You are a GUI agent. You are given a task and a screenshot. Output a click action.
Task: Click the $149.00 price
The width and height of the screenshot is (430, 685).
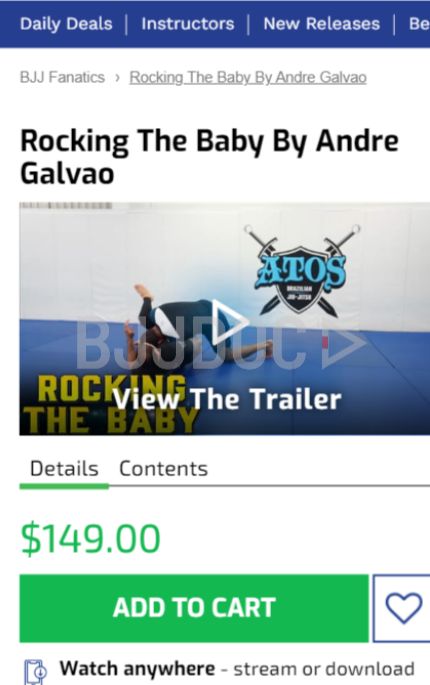pyautogui.click(x=90, y=539)
